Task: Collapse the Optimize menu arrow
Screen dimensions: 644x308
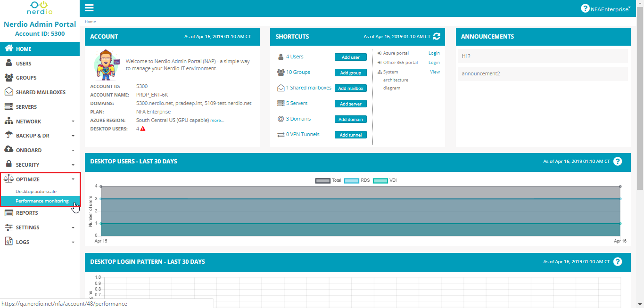Action: coord(73,179)
